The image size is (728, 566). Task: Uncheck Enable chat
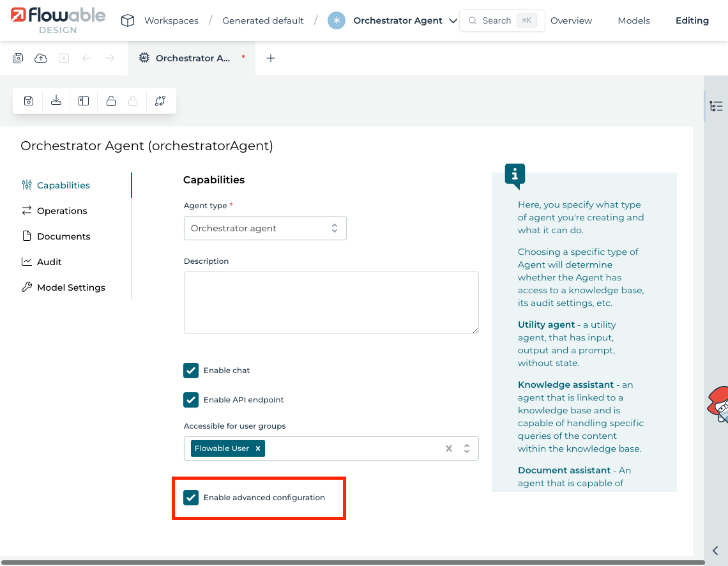click(191, 370)
